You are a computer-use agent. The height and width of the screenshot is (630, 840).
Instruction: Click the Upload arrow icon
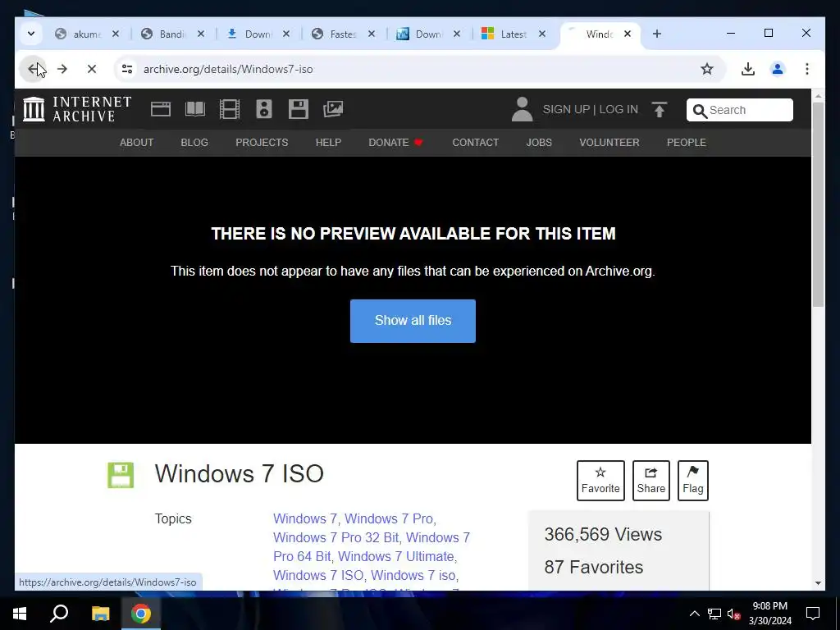tap(660, 109)
